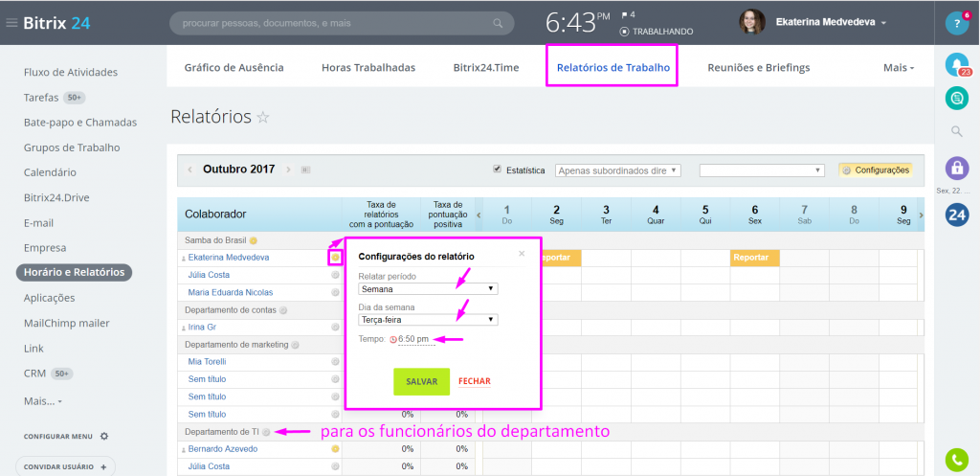Open Júlia Costa under Samba do Brasil
This screenshot has height=476, width=980.
pos(209,275)
